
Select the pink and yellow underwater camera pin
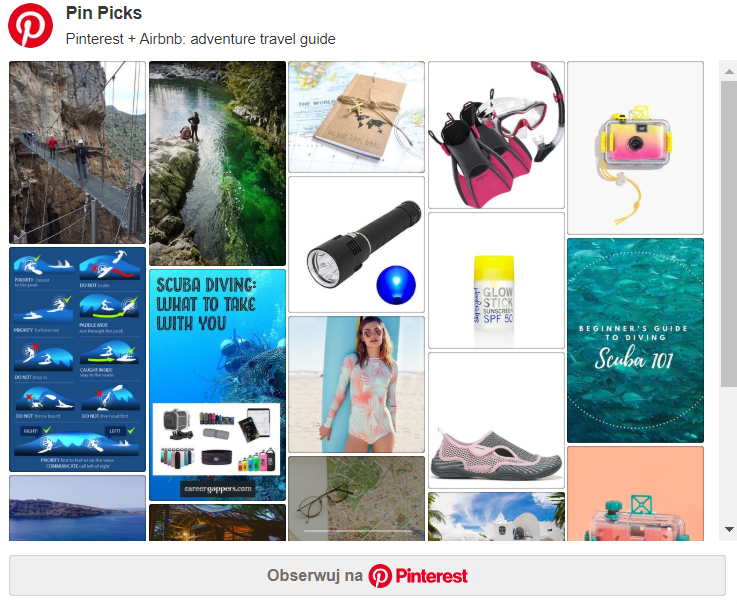(x=635, y=148)
